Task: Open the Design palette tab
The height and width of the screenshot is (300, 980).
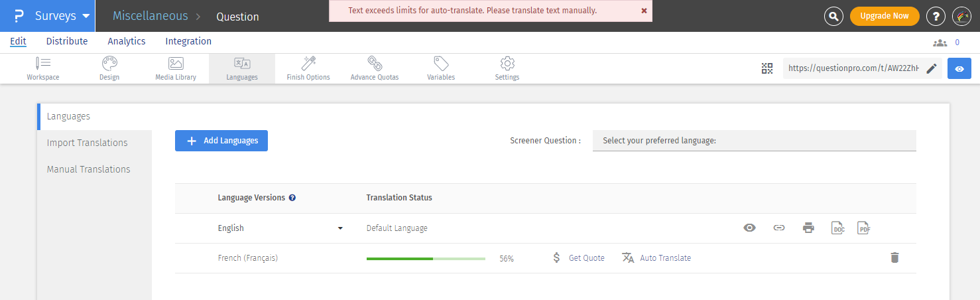Action: [x=109, y=68]
